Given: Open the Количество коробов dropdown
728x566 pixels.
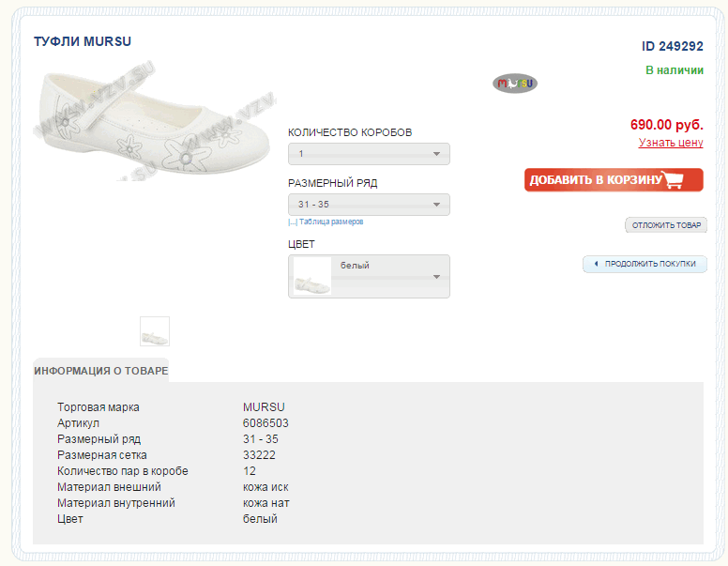Looking at the screenshot, I should pyautogui.click(x=369, y=154).
